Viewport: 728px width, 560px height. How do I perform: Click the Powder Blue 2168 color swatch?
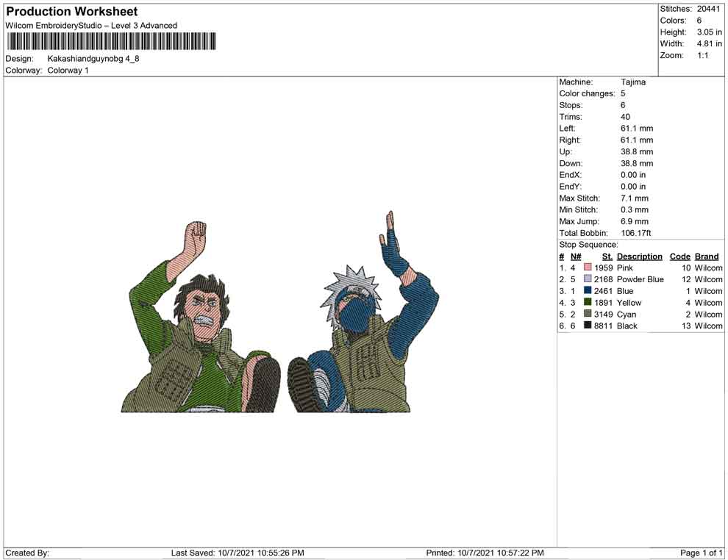(x=588, y=279)
